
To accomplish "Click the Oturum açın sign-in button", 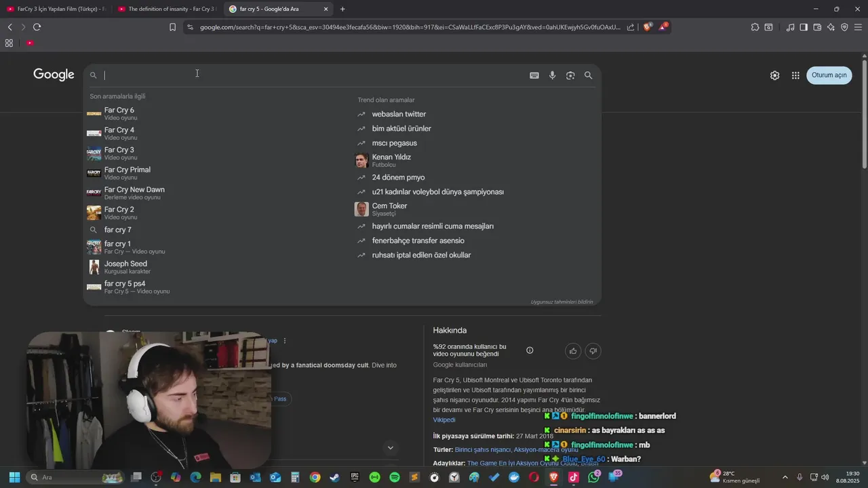I will click(829, 75).
